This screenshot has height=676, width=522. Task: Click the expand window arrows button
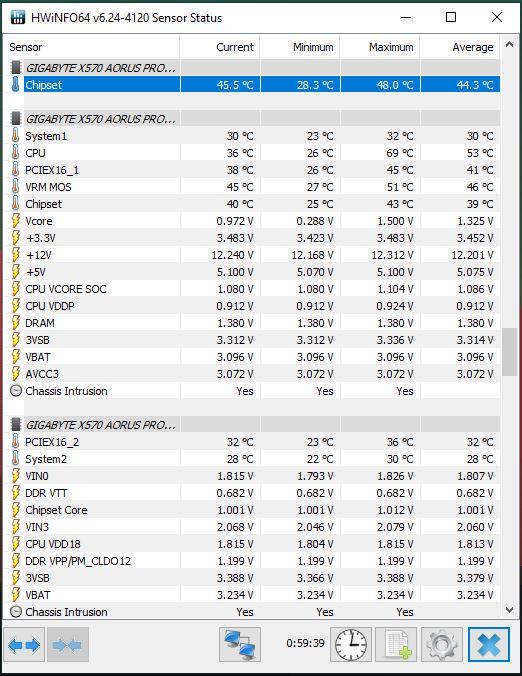tap(24, 645)
